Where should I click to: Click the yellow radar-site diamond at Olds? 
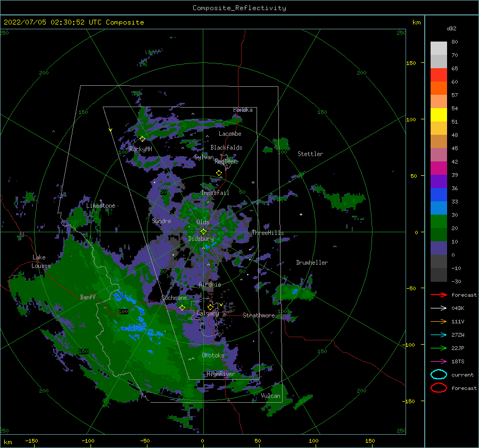click(x=203, y=232)
